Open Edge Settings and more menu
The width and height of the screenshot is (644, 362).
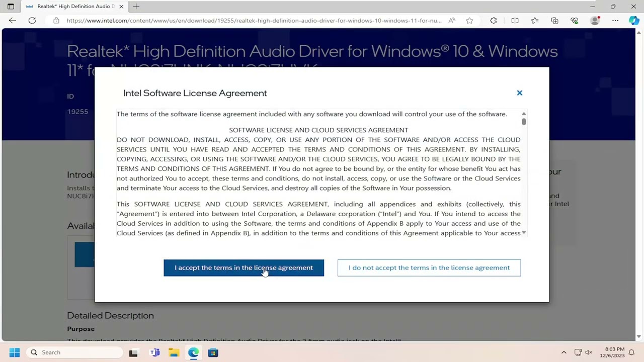615,21
